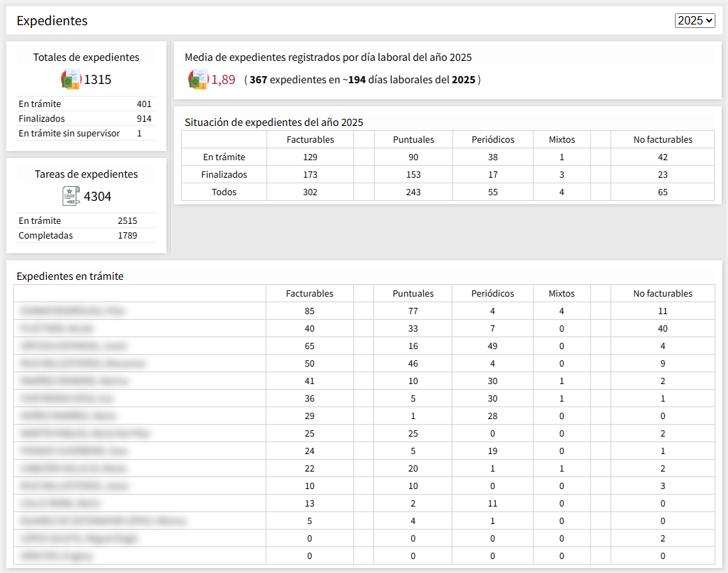Click the Todos Facturables value 302
The image size is (728, 573).
tap(310, 192)
